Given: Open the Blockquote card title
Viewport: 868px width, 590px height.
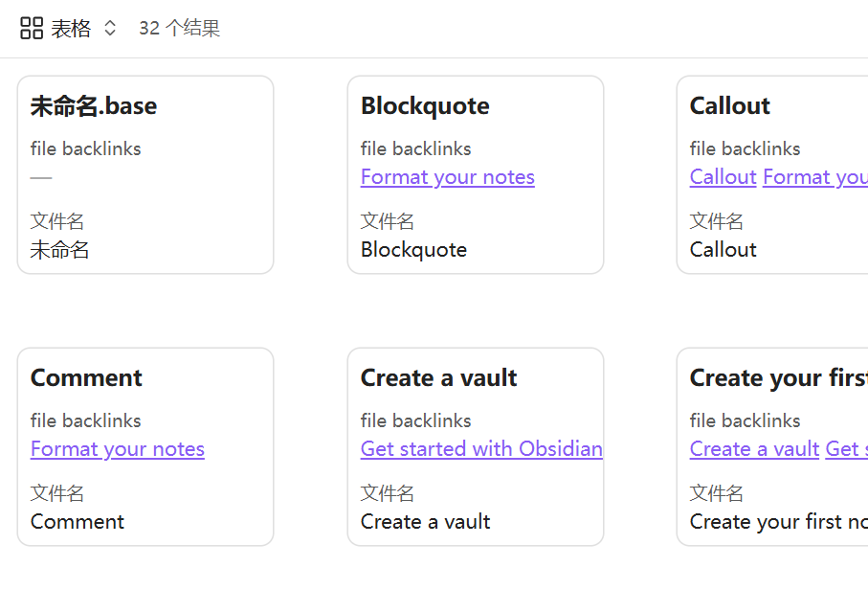Looking at the screenshot, I should tap(425, 106).
